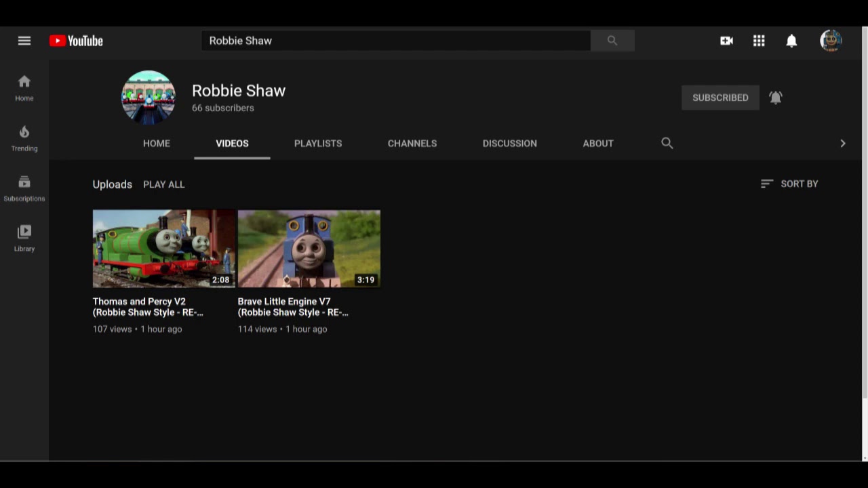
Task: Click the Uploads heading
Action: 113,184
